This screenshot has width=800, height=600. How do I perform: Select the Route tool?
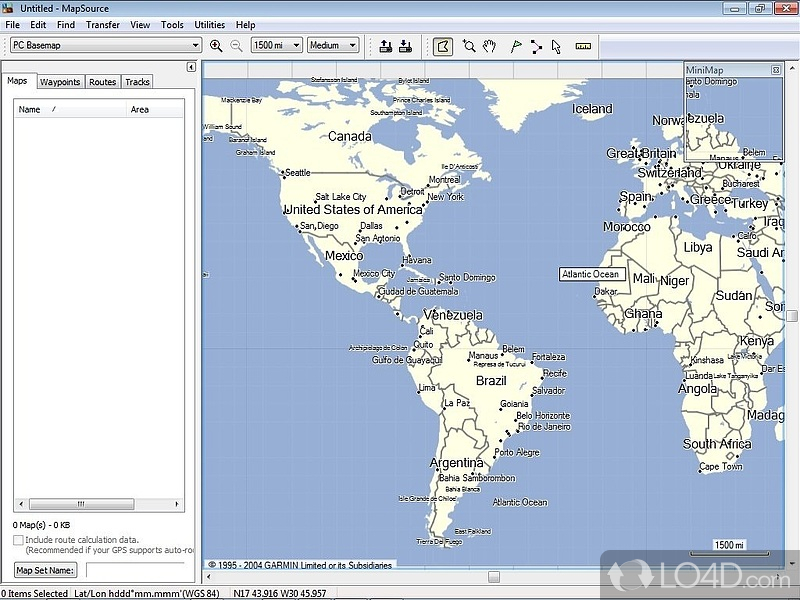537,45
